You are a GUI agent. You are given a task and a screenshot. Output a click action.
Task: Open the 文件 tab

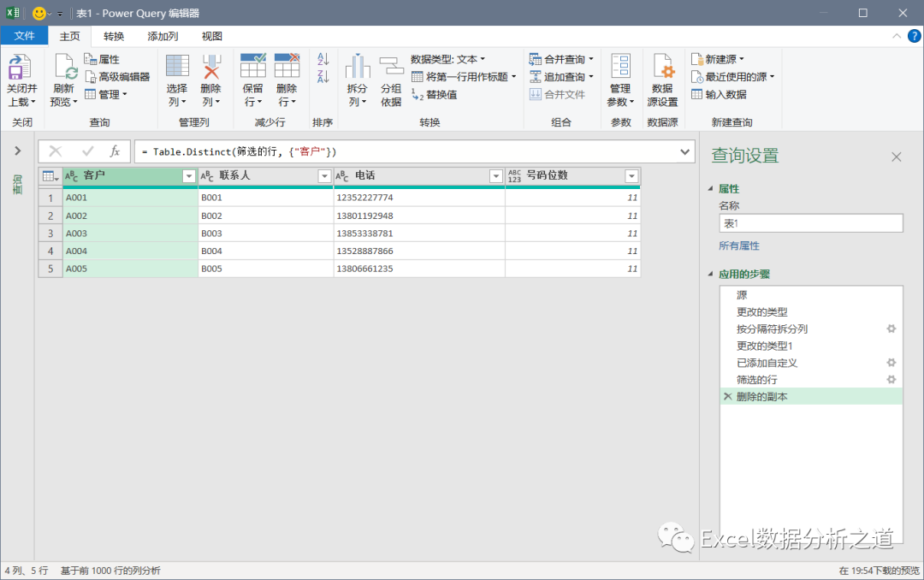point(24,36)
